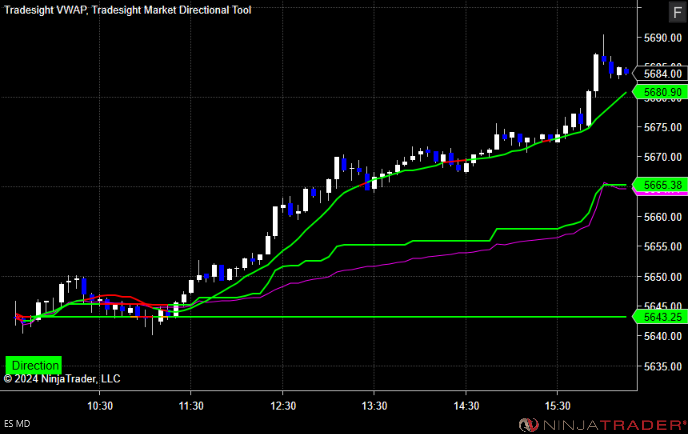Click the 2024 NinjaTrader, LLC copyright text
688x434 pixels.
(61, 379)
